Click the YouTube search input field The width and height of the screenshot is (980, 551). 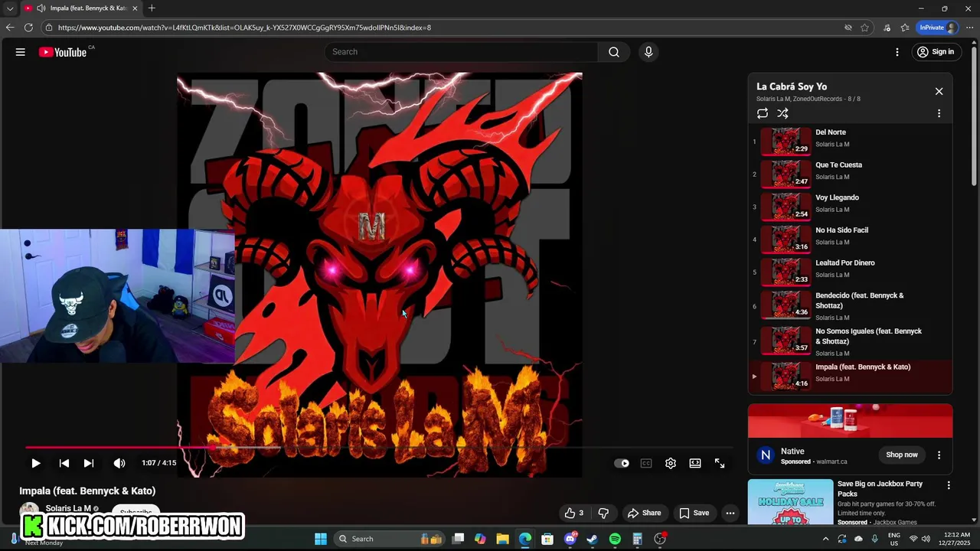point(461,52)
